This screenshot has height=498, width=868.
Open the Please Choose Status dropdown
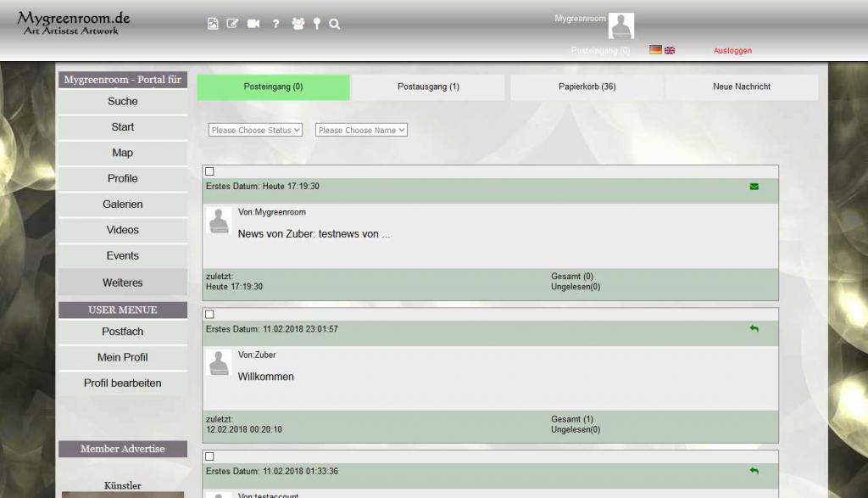coord(255,130)
